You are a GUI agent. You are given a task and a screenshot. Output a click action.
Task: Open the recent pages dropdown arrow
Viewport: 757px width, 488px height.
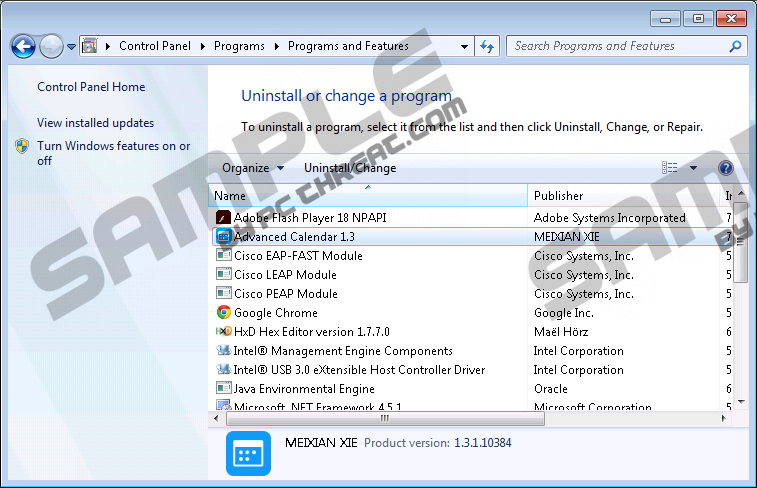(71, 47)
